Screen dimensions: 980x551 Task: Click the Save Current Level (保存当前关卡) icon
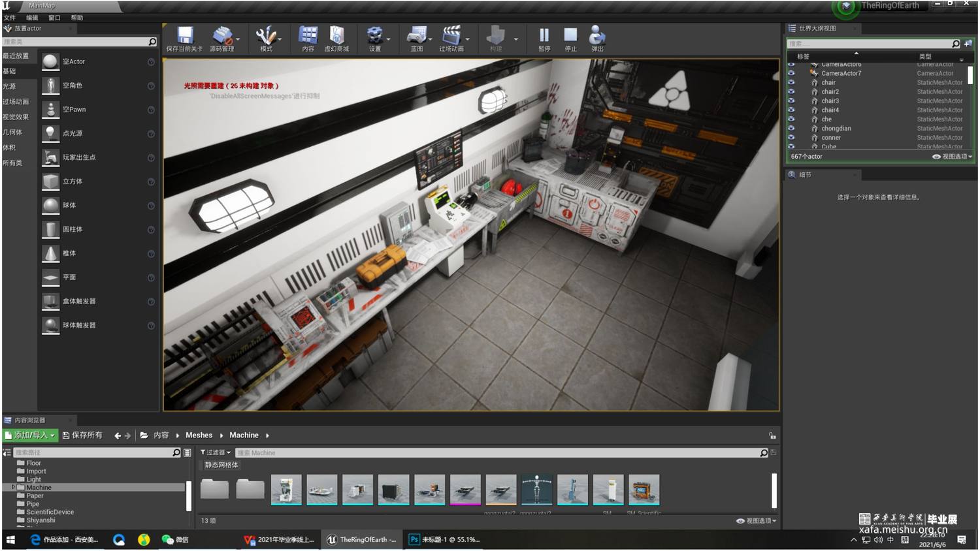pyautogui.click(x=185, y=36)
